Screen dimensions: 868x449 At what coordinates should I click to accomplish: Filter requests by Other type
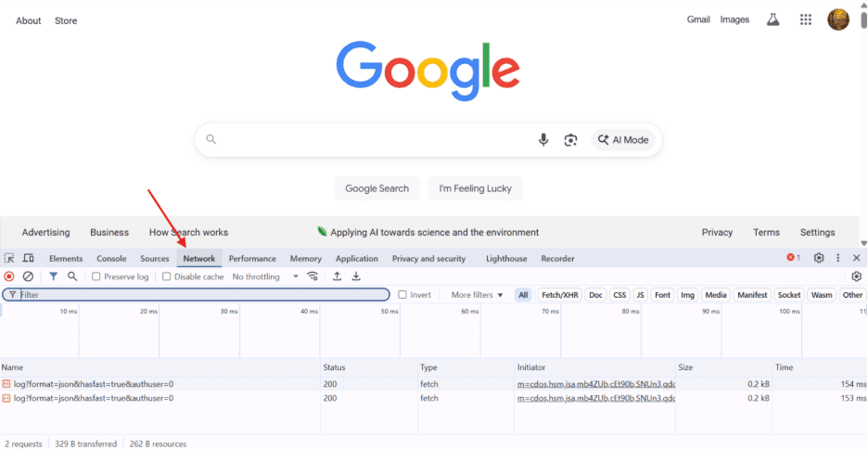pos(852,295)
